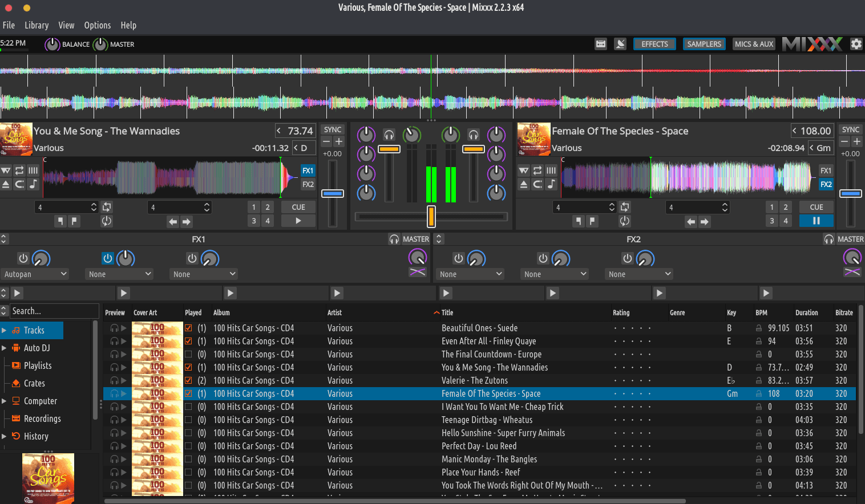Beatjump forward arrow on left deck

[x=187, y=221]
